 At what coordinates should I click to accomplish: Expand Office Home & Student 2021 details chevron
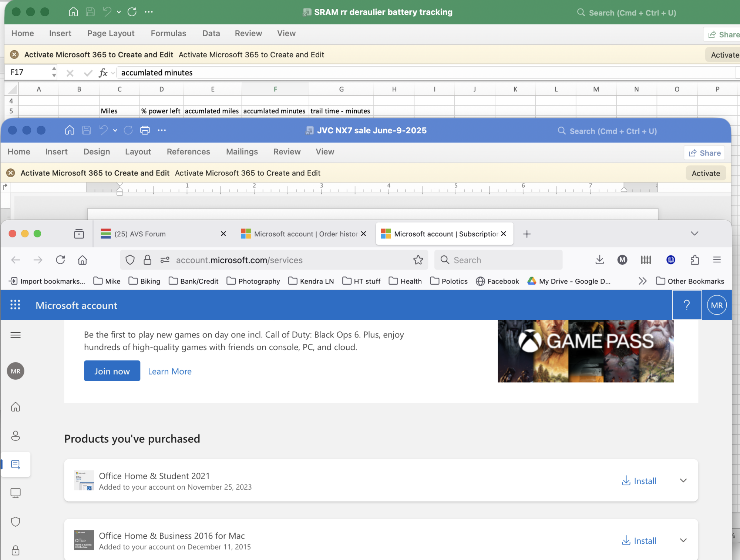pos(683,480)
